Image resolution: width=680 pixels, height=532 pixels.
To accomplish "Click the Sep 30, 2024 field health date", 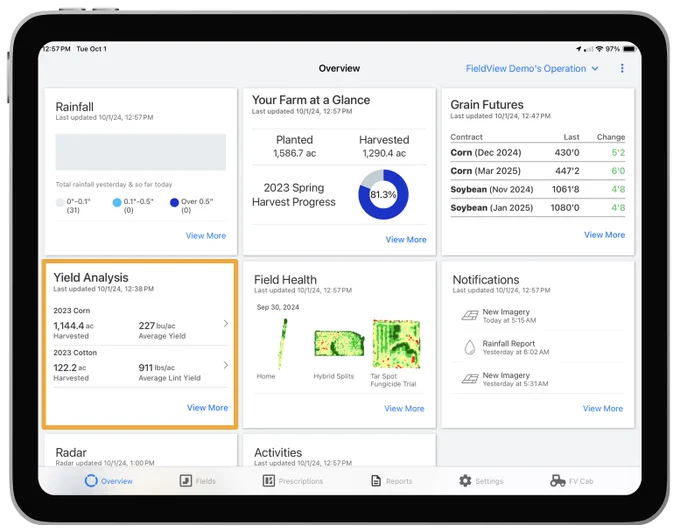I will click(x=278, y=307).
